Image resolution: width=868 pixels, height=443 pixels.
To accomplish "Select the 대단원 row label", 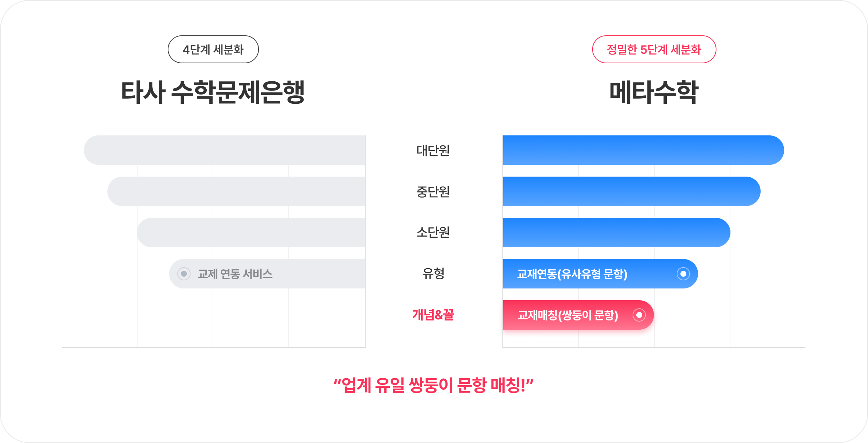I will point(433,150).
